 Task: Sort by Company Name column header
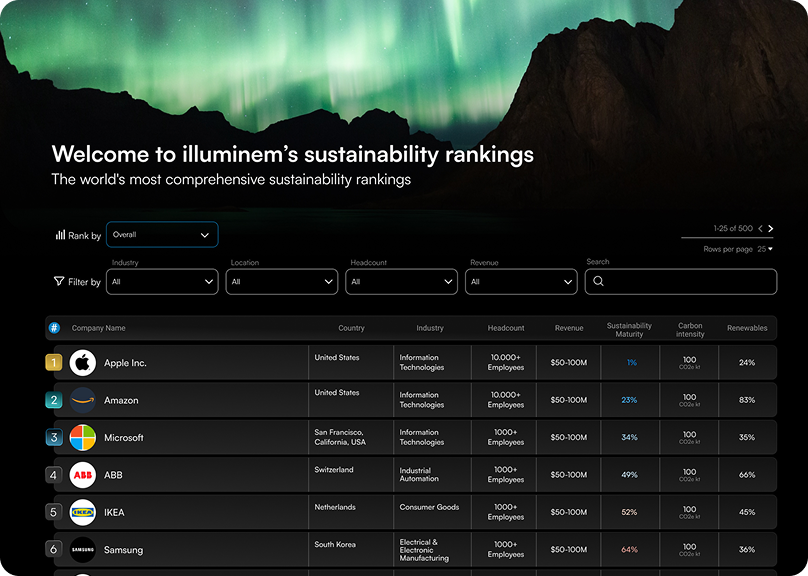(x=98, y=328)
